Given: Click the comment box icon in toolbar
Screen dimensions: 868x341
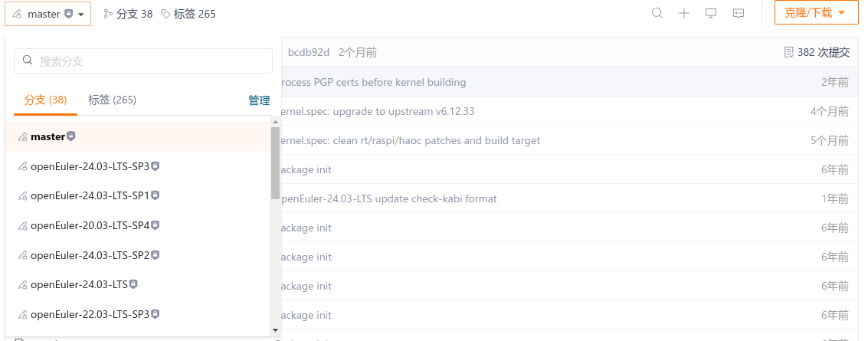Looking at the screenshot, I should pyautogui.click(x=739, y=13).
